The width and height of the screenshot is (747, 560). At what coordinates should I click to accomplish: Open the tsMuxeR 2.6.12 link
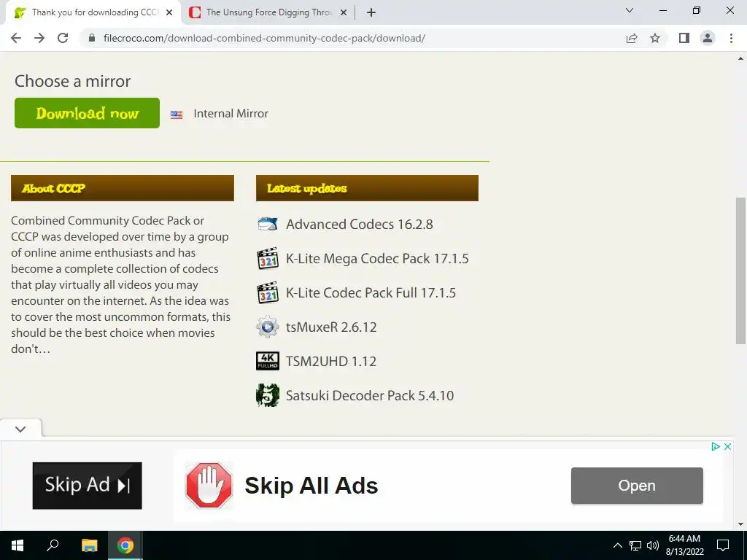[331, 327]
